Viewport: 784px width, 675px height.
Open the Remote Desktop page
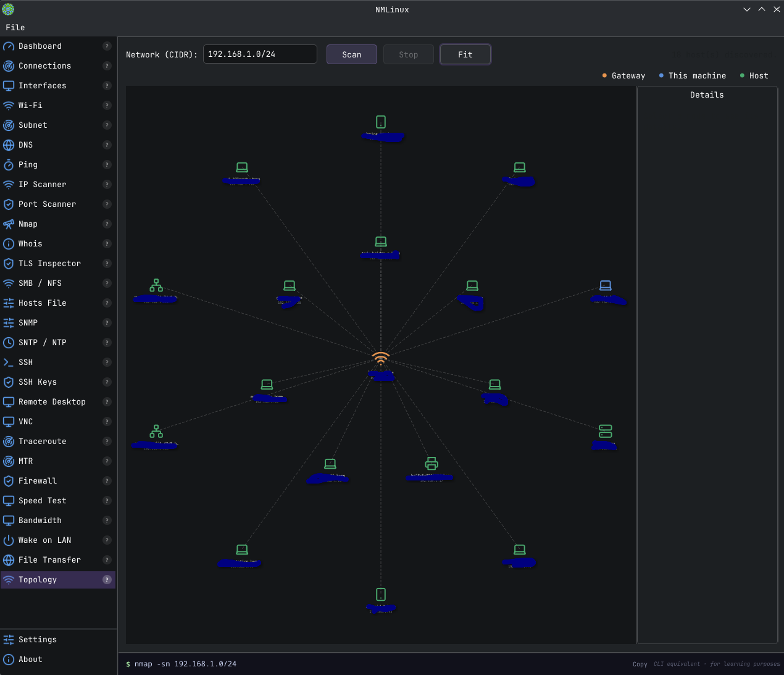tap(58, 402)
